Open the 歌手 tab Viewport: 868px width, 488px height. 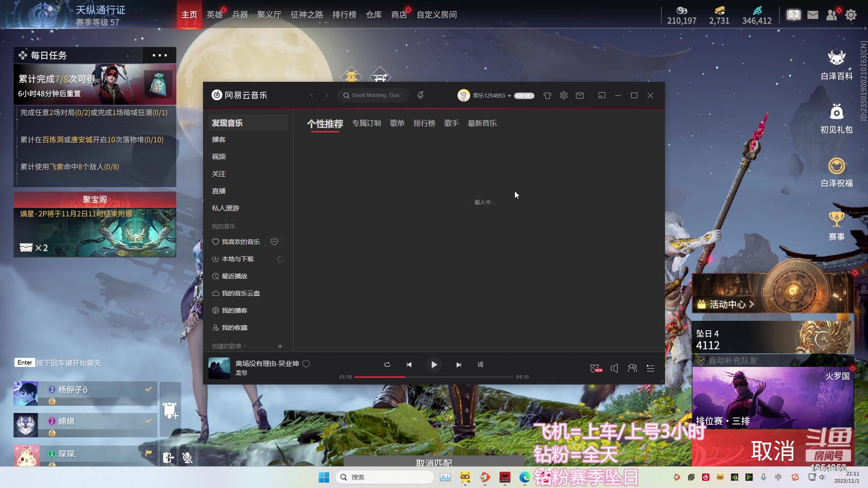(x=452, y=123)
